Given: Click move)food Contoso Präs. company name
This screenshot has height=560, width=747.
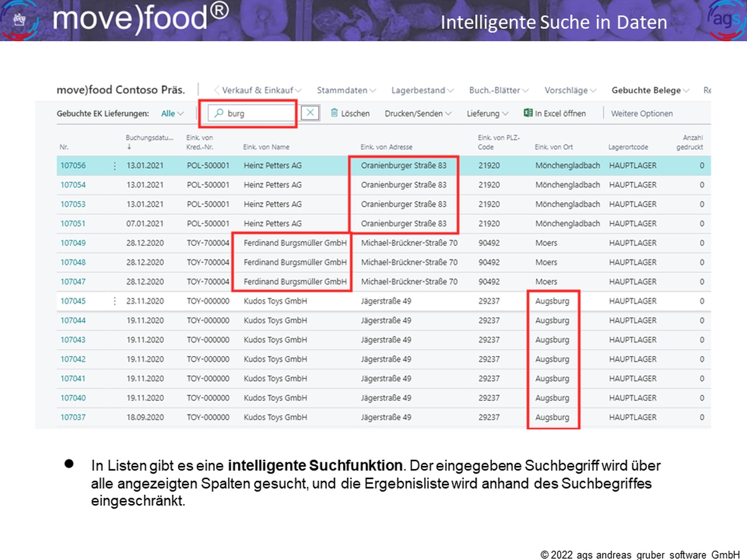Looking at the screenshot, I should (x=121, y=90).
